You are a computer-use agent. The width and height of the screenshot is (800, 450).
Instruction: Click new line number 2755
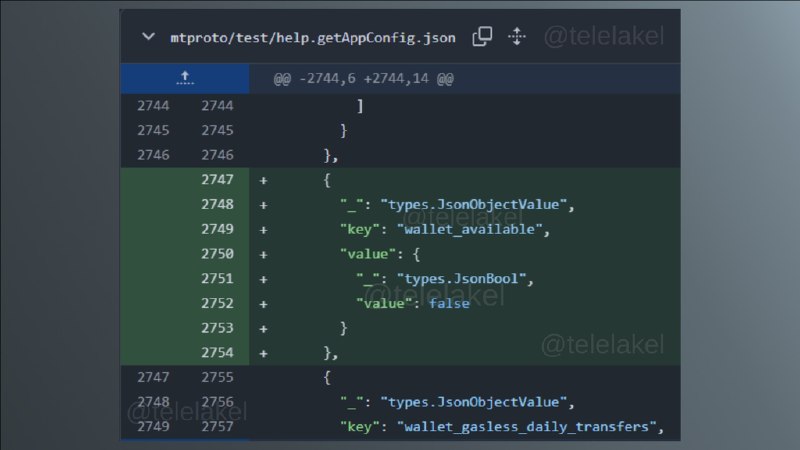(217, 377)
